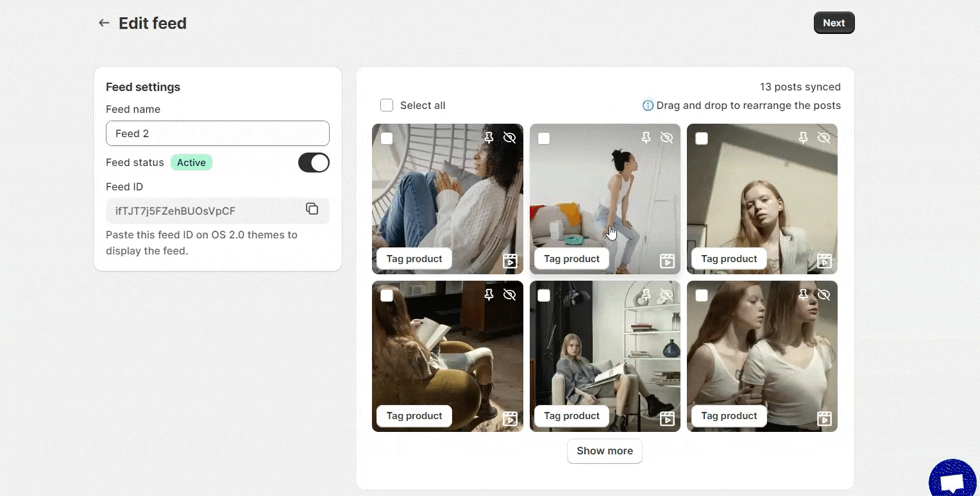
Task: Click the reel icon on the sunlit portrait post
Action: click(824, 261)
